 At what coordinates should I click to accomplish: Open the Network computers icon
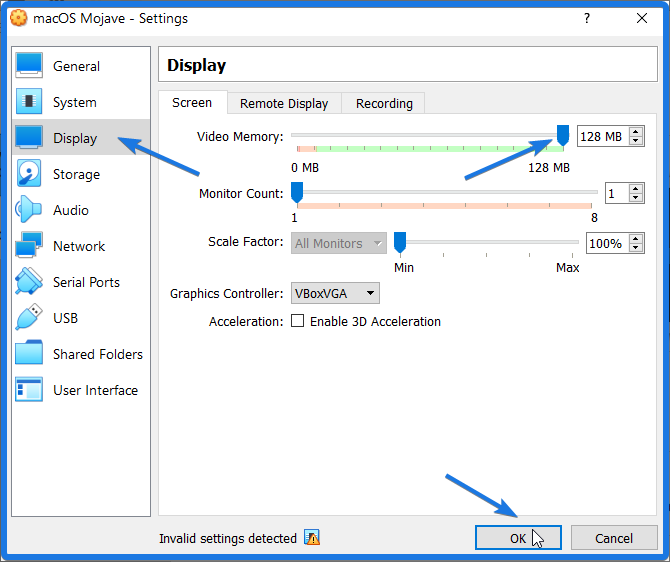pos(29,245)
